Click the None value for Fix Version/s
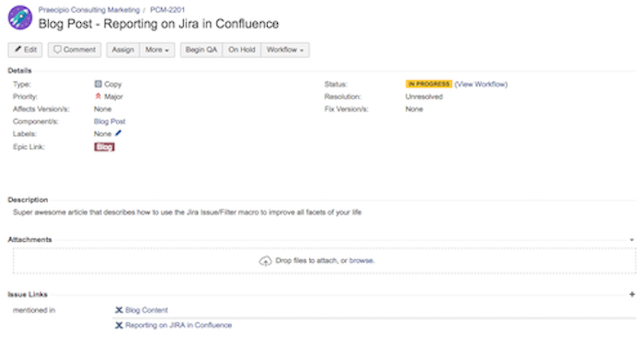644x344 pixels. pos(414,109)
